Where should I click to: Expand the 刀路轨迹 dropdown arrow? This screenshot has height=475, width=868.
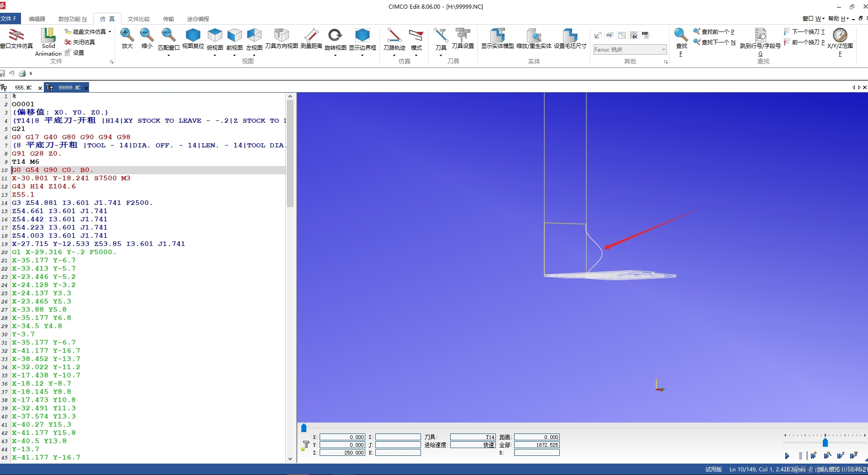[394, 55]
